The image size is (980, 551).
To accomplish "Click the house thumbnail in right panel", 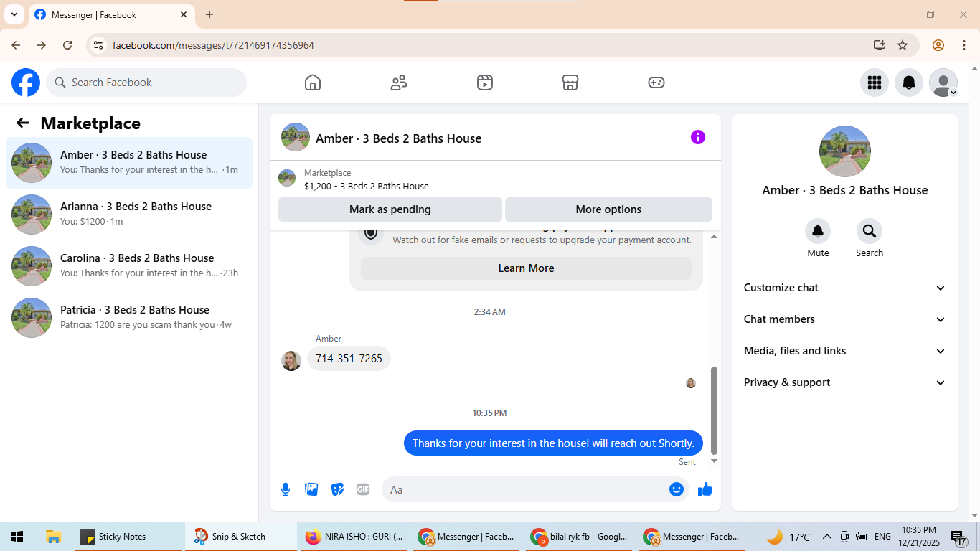I will tap(845, 151).
